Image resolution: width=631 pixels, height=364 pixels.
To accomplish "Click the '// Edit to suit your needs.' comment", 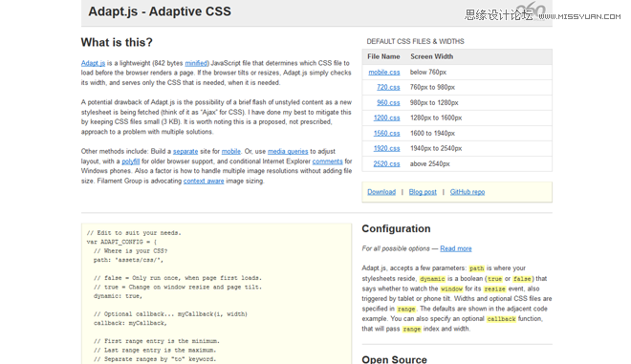I will tap(134, 233).
